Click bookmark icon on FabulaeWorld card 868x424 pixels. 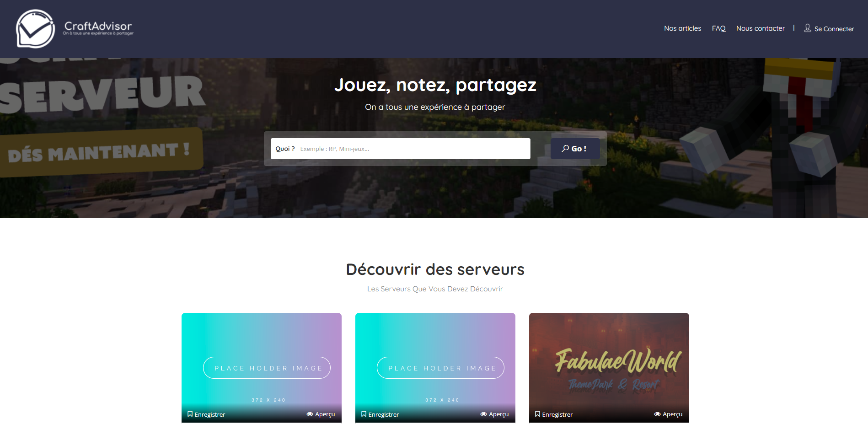point(537,414)
